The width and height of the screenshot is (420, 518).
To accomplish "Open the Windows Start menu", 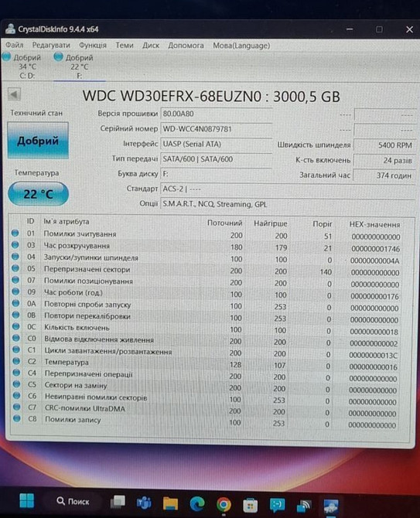I will click(x=27, y=501).
